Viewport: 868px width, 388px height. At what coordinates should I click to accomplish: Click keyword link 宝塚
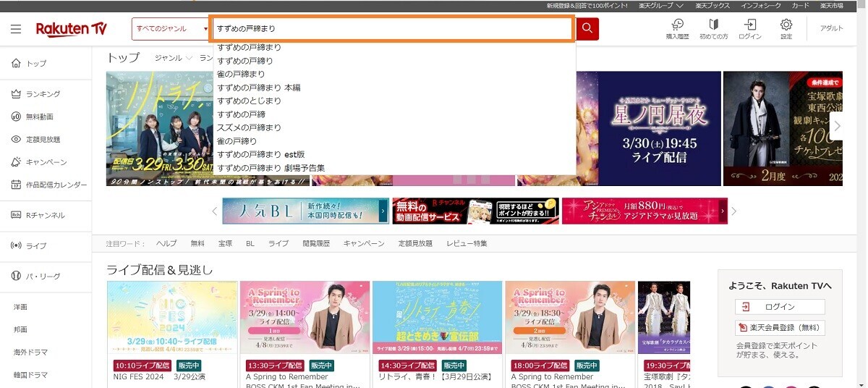pos(226,244)
